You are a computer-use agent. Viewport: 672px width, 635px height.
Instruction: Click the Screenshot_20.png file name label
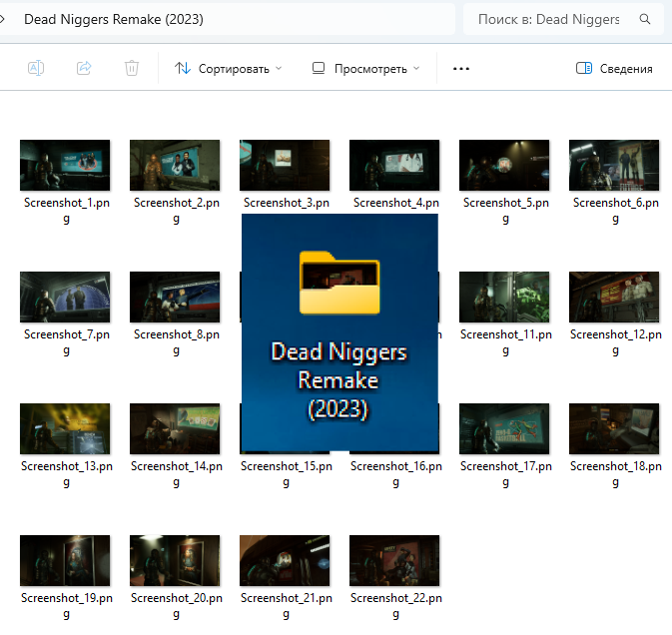pyautogui.click(x=175, y=599)
